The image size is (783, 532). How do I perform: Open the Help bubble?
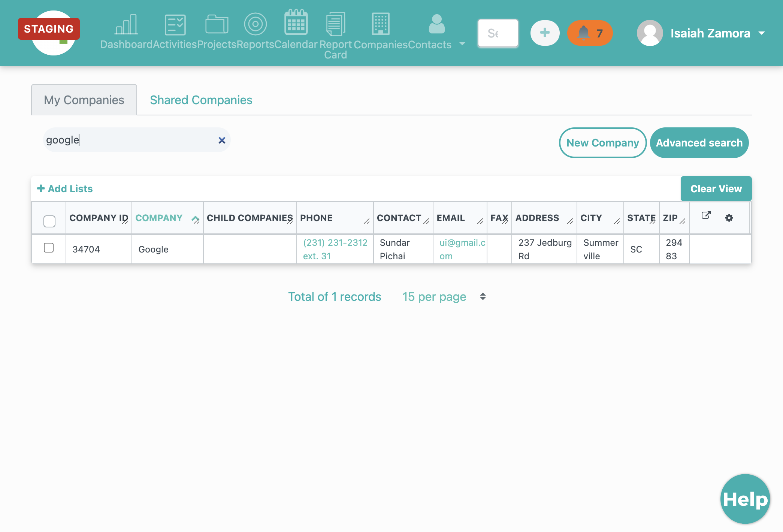pos(745,499)
